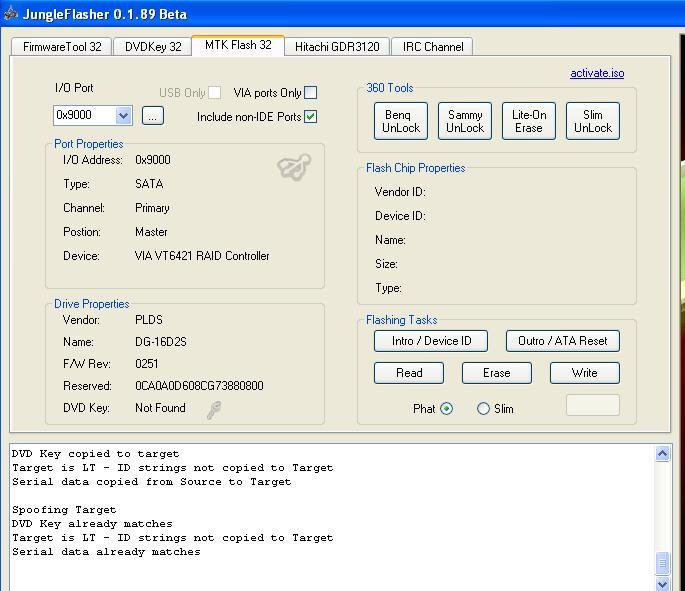Image resolution: width=685 pixels, height=591 pixels.
Task: Uncheck Include non-IDE Ports
Action: pyautogui.click(x=310, y=117)
